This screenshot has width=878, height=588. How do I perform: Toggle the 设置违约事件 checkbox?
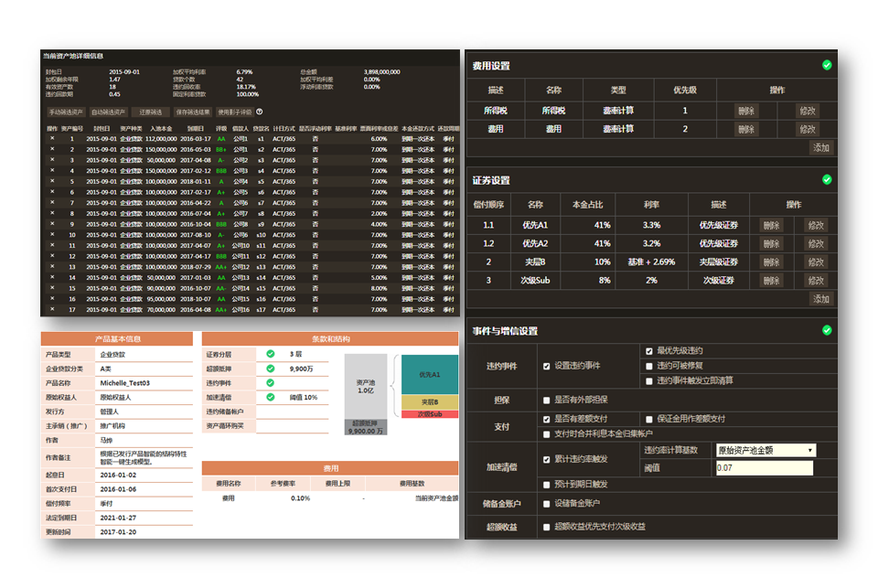(x=547, y=366)
